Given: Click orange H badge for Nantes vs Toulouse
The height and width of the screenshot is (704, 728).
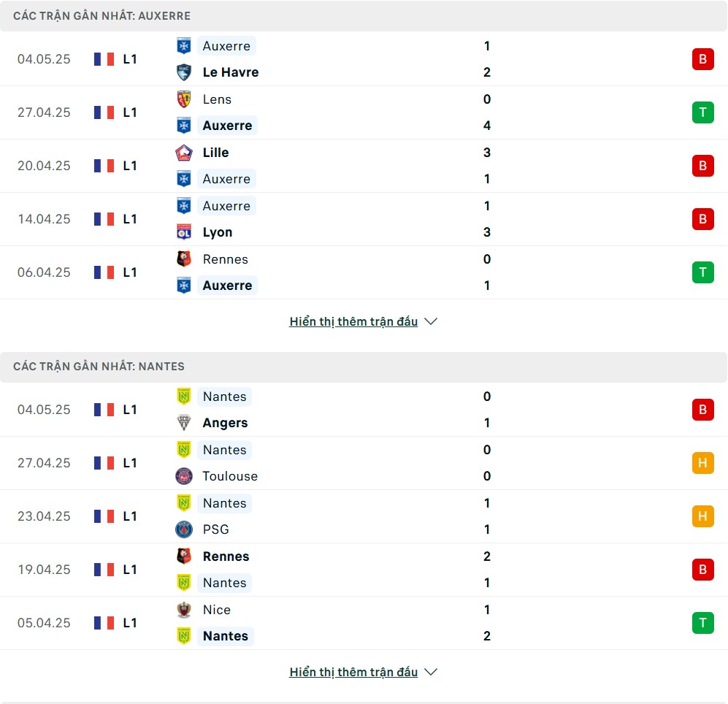Looking at the screenshot, I should [x=702, y=463].
